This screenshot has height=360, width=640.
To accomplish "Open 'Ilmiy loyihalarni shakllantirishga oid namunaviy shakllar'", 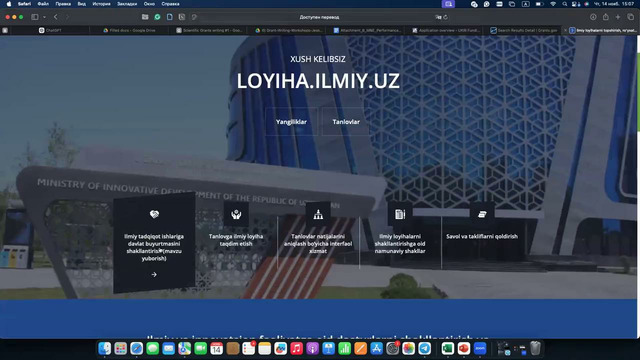I will click(400, 244).
